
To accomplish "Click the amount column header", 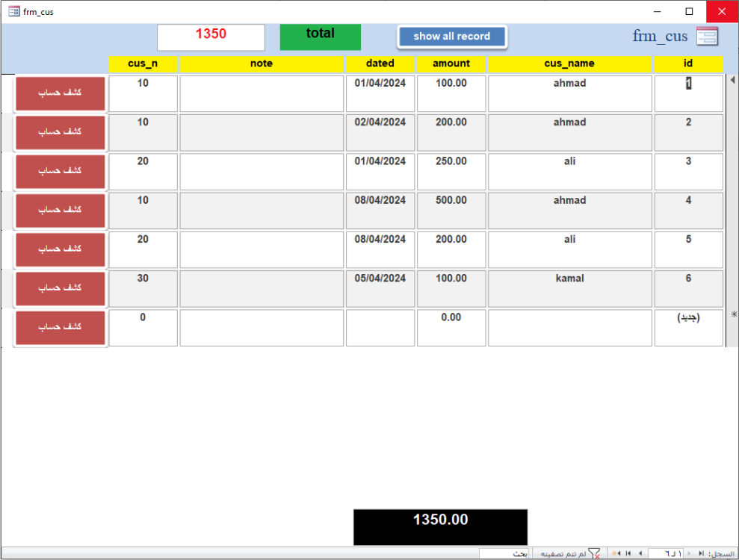I will point(451,64).
